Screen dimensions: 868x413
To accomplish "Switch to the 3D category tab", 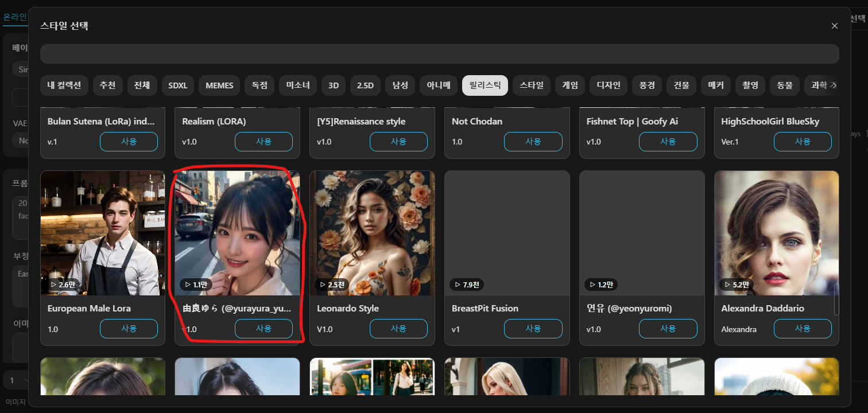I will 334,85.
